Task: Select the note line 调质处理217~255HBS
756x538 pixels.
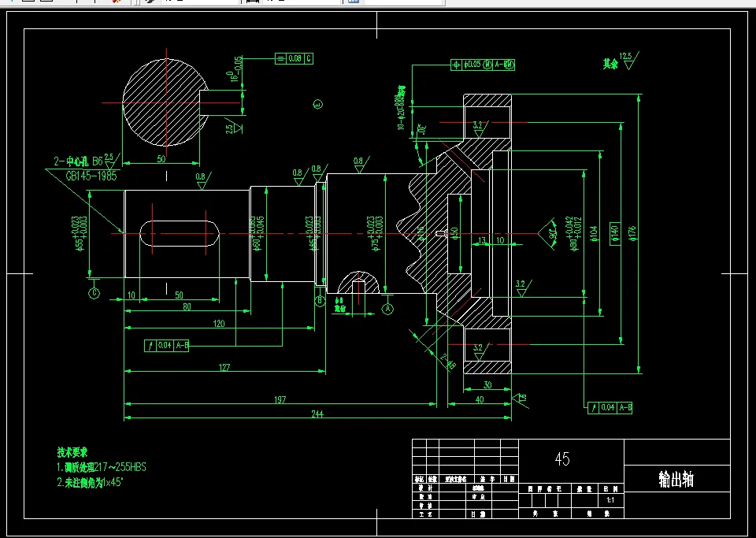Action: coord(102,467)
